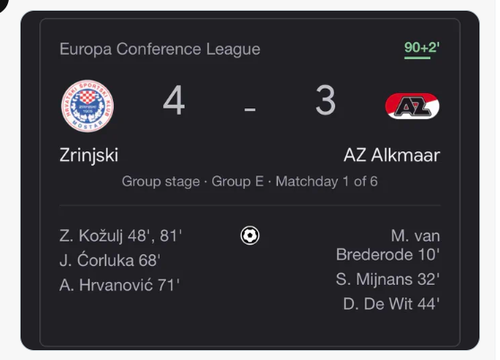Image resolution: width=500 pixels, height=360 pixels.
Task: Click the Zrinjski Mostar club crest
Action: coord(87,106)
